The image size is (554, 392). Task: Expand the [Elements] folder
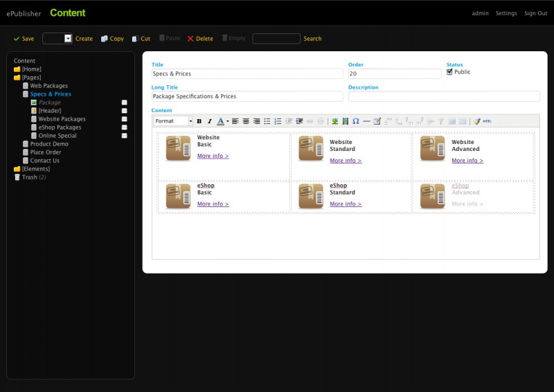click(x=17, y=169)
